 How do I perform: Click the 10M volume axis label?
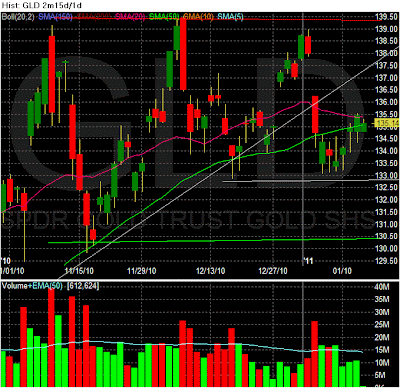point(382,363)
